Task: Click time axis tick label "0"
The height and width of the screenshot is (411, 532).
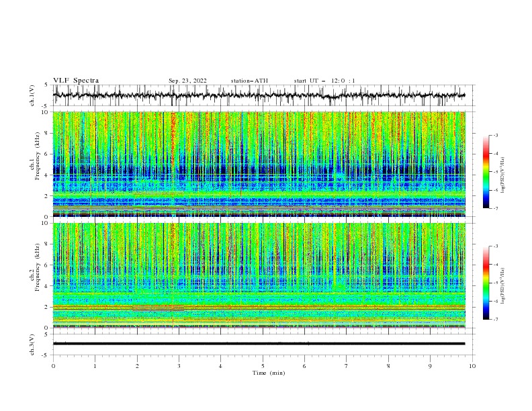Action: click(53, 366)
